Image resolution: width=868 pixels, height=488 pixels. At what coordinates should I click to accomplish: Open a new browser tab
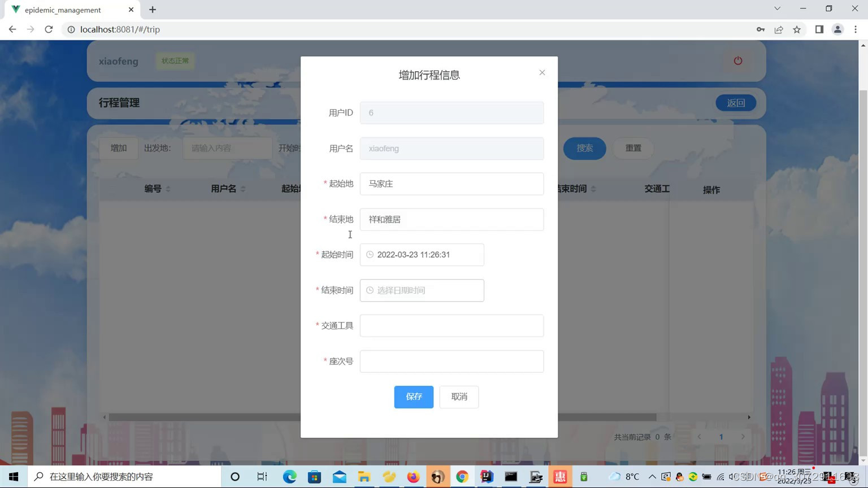point(153,10)
